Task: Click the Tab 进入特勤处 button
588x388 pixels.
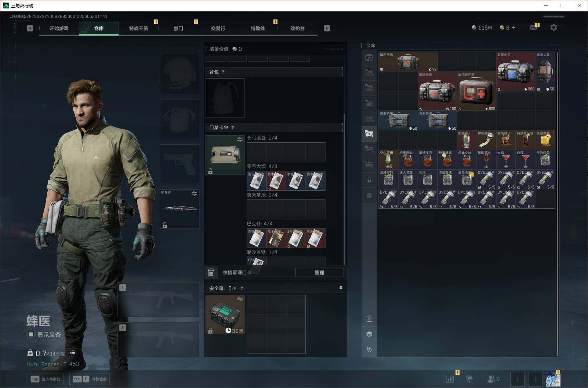Action: coord(46,379)
